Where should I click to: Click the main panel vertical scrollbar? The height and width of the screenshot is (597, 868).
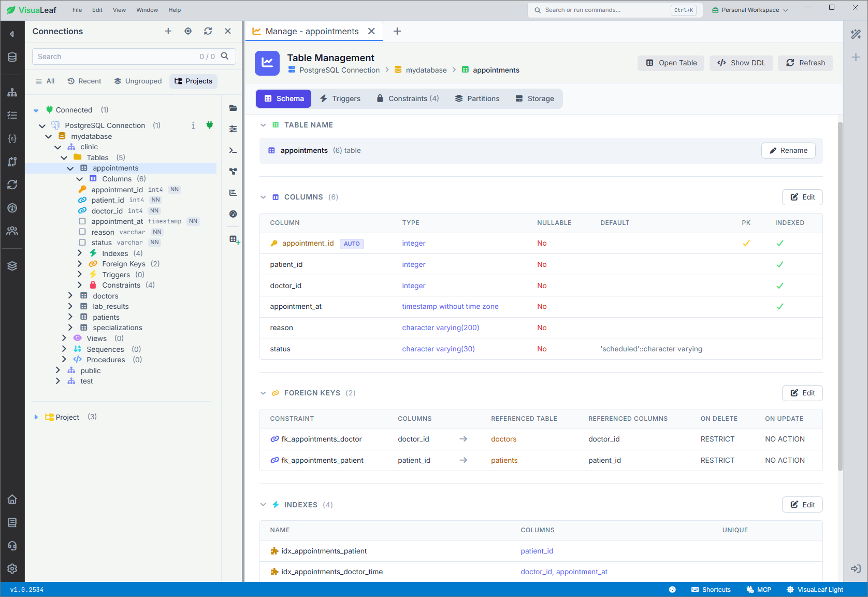pyautogui.click(x=840, y=295)
